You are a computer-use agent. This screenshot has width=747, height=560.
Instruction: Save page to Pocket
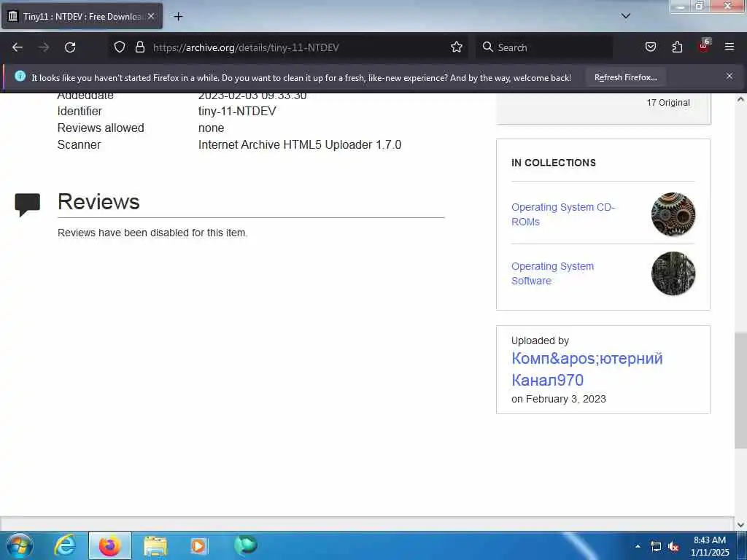click(650, 47)
